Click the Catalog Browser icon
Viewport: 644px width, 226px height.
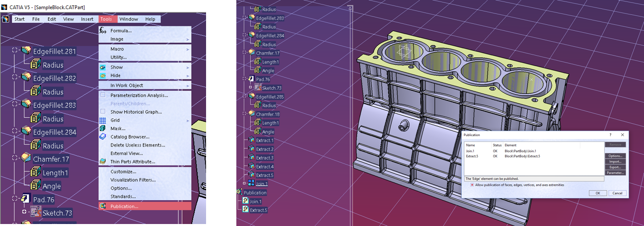pyautogui.click(x=103, y=137)
